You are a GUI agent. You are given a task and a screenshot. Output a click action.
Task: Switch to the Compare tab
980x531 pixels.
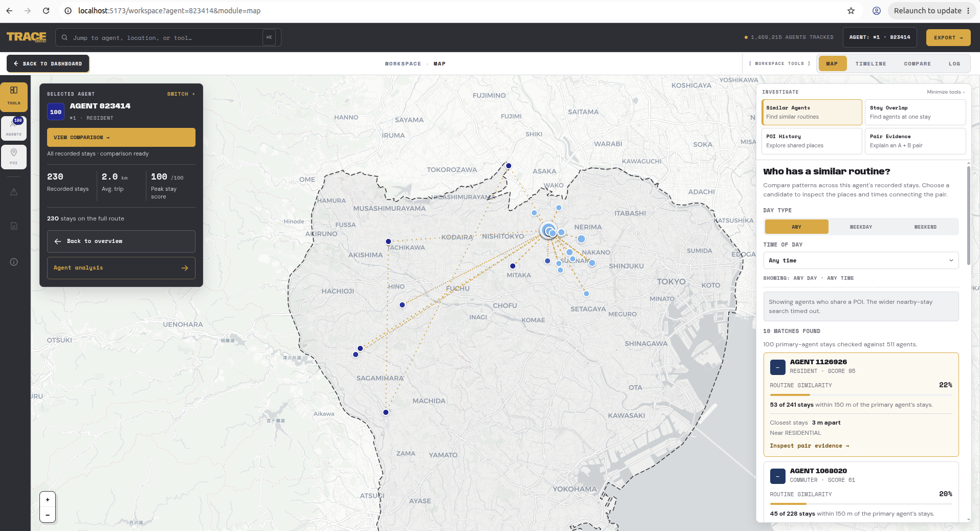click(x=917, y=63)
